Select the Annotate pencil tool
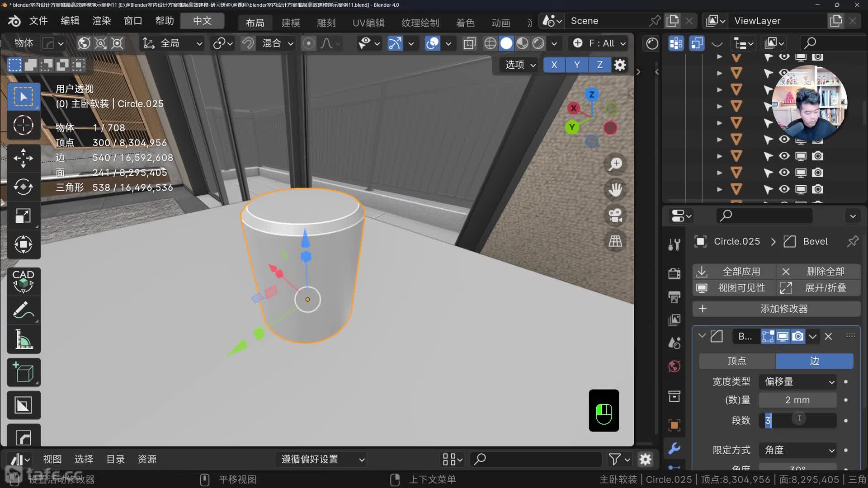Viewport: 868px width, 488px height. point(23,310)
